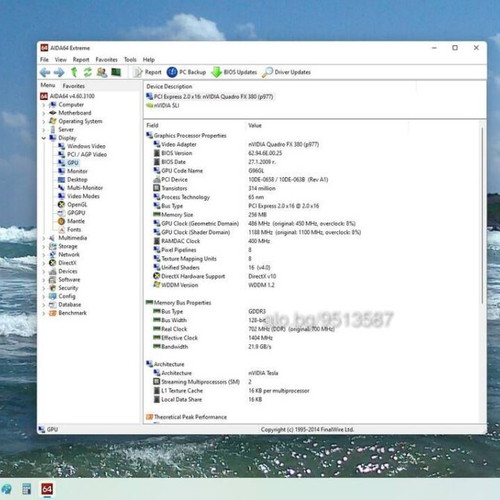Click the users Manage icon in toolbar
500x500 pixels.
pos(102,72)
